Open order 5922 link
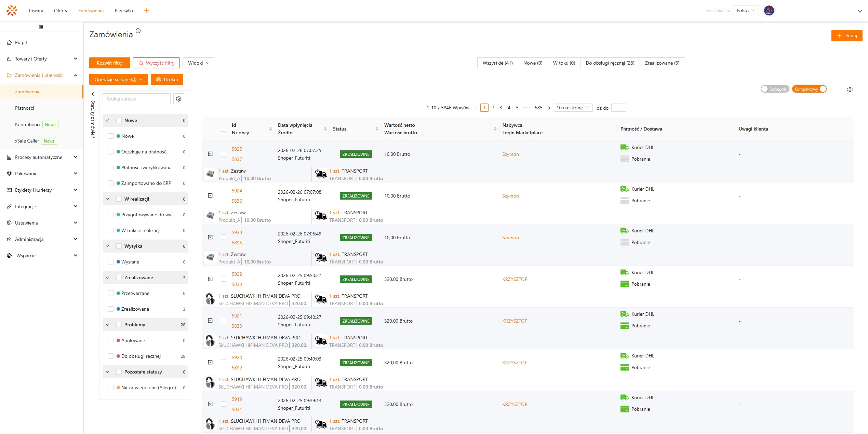868x434 pixels. click(x=237, y=274)
